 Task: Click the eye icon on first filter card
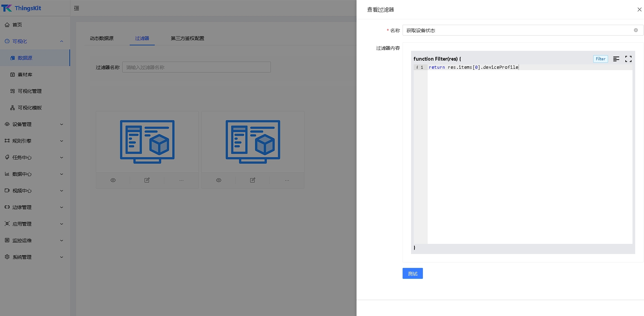click(113, 180)
